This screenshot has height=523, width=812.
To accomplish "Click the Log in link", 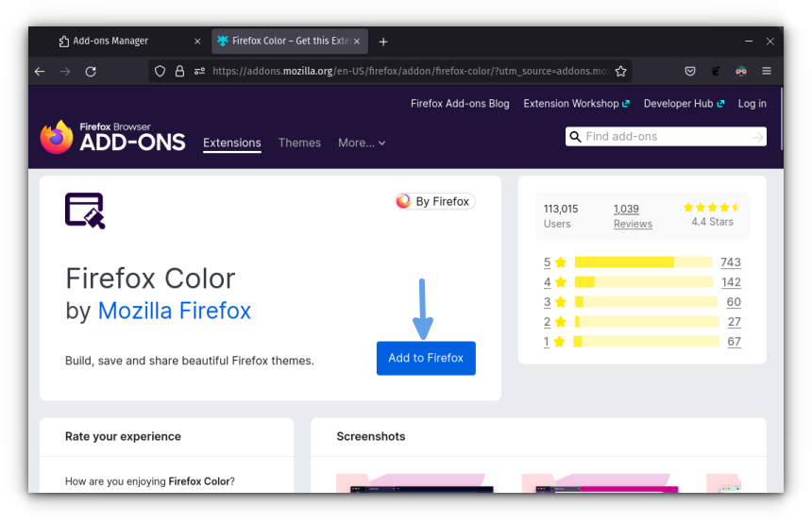I will [752, 104].
